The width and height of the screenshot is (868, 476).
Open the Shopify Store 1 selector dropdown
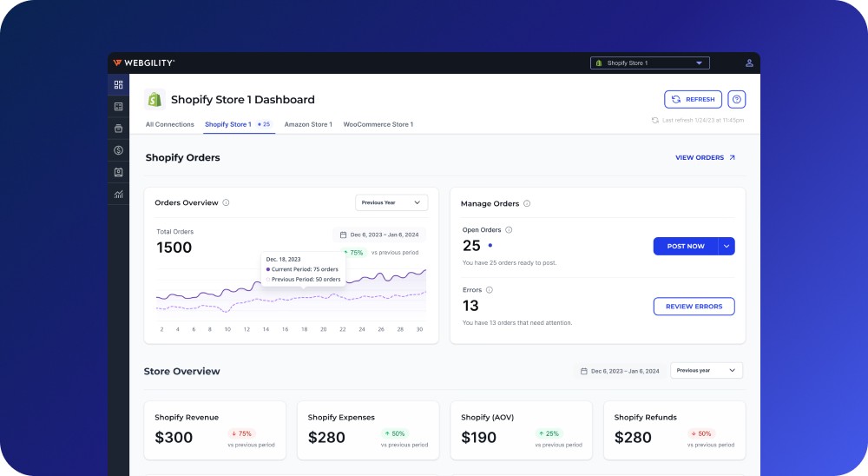[650, 63]
